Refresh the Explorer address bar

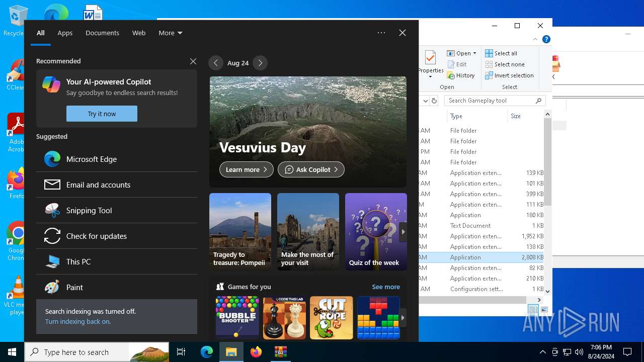coord(434,101)
